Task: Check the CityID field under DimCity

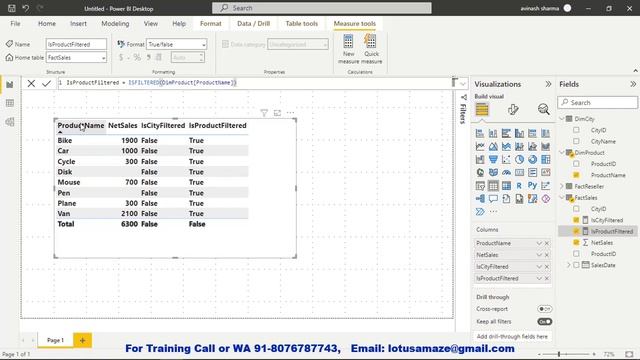Action: pos(576,130)
